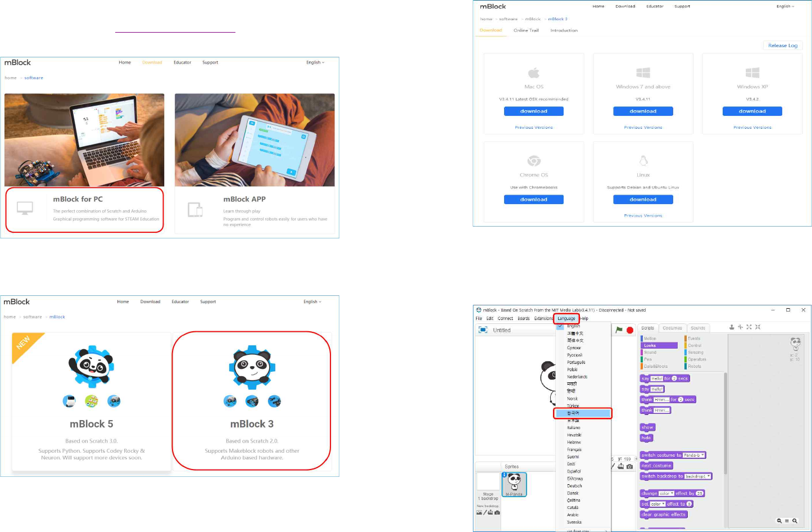
Task: Click the Windows logo above Windows 7 and above
Action: click(x=643, y=73)
